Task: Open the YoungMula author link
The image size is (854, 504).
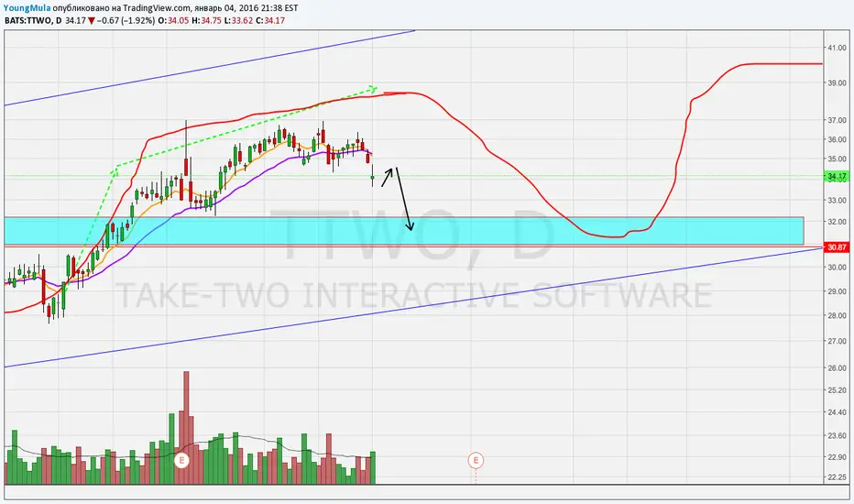Action: point(27,8)
